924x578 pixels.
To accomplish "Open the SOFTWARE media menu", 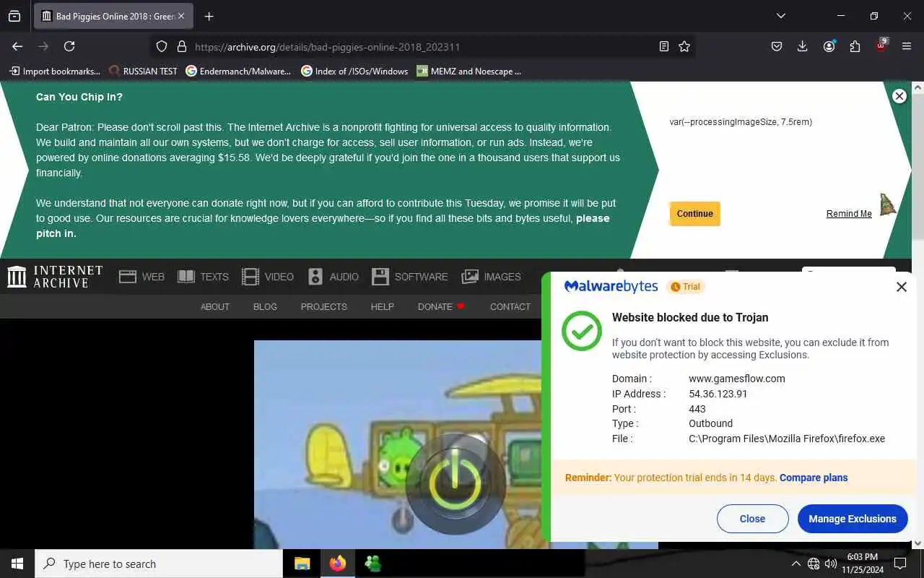I will click(x=410, y=277).
